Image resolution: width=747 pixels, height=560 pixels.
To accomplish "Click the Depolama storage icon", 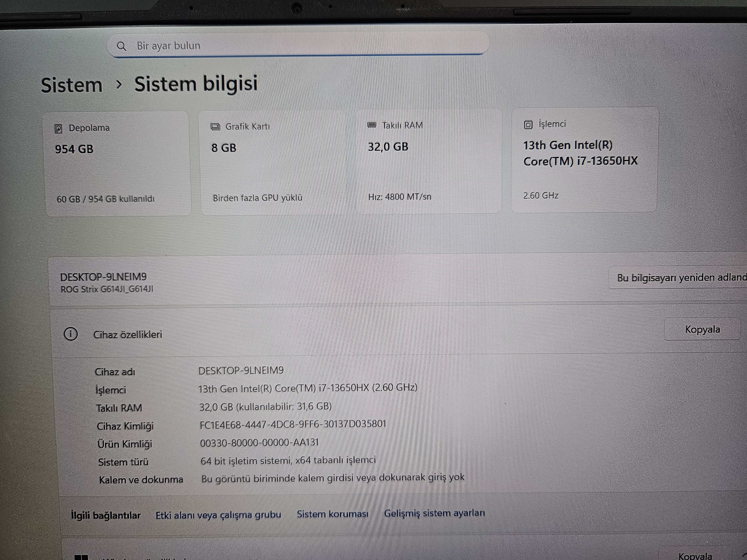I will 58,129.
